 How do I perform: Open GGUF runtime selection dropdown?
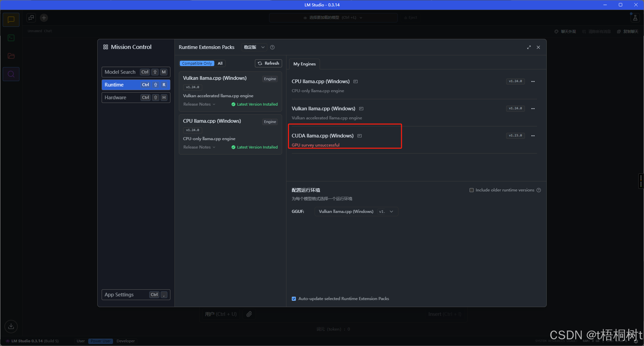click(x=356, y=212)
